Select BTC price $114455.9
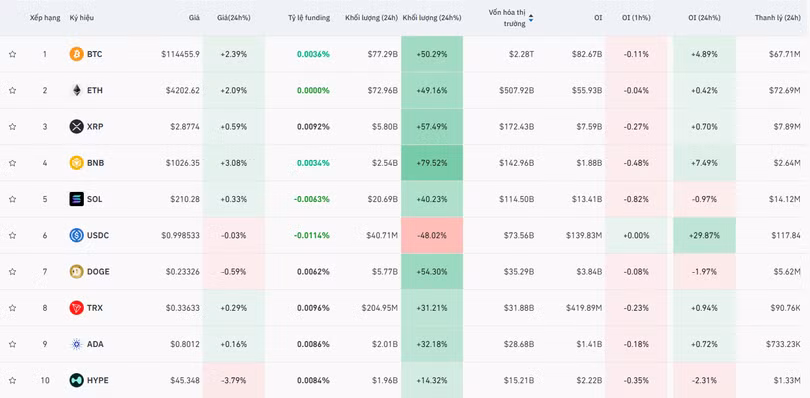 (x=180, y=54)
